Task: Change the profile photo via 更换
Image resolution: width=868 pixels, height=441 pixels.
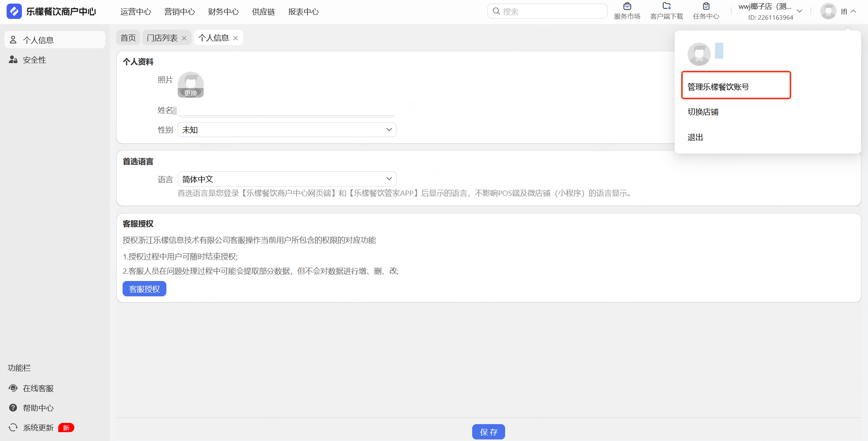Action: point(190,93)
